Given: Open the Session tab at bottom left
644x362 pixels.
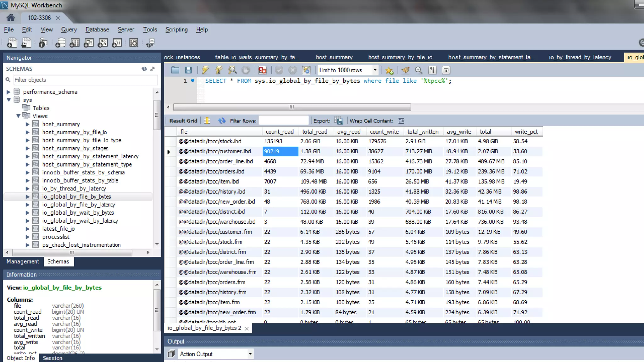Looking at the screenshot, I should [x=52, y=358].
